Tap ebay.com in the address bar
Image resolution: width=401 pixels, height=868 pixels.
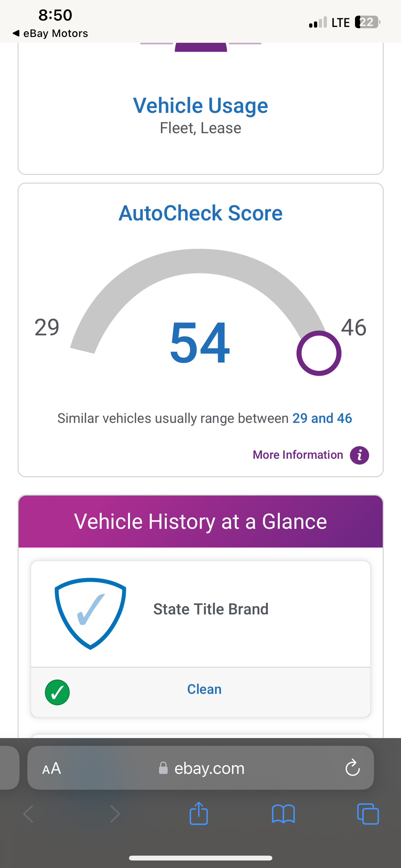coord(209,769)
